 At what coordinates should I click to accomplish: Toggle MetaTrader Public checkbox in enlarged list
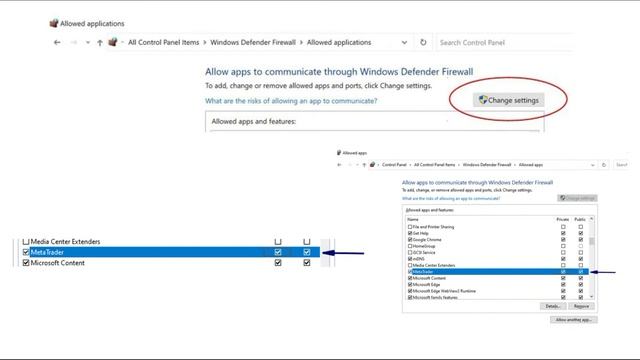point(307,252)
